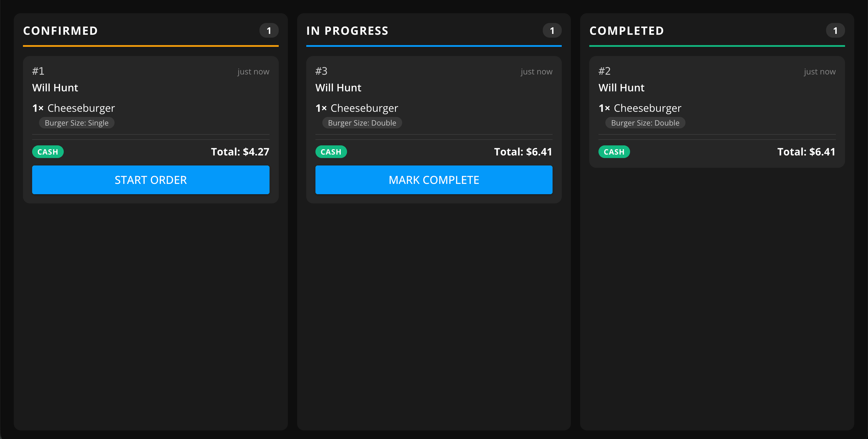Click the count badge in CONFIRMED column
This screenshot has width=868, height=439.
269,31
